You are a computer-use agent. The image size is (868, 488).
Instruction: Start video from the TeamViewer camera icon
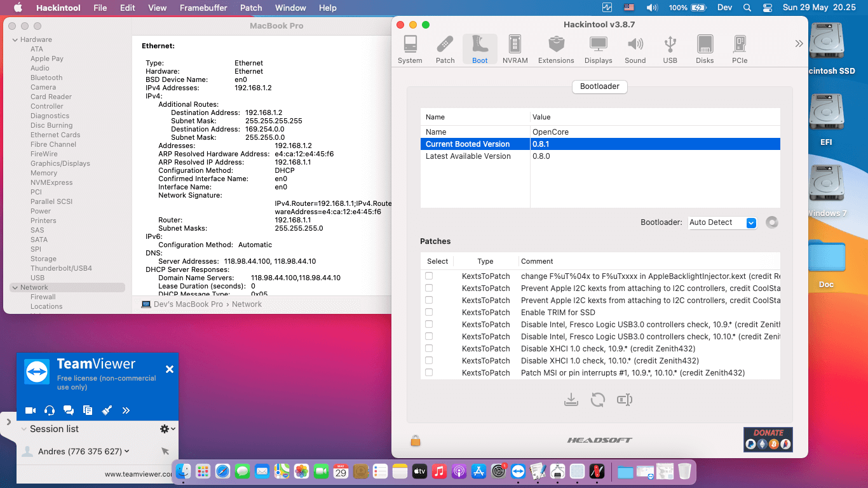point(31,410)
